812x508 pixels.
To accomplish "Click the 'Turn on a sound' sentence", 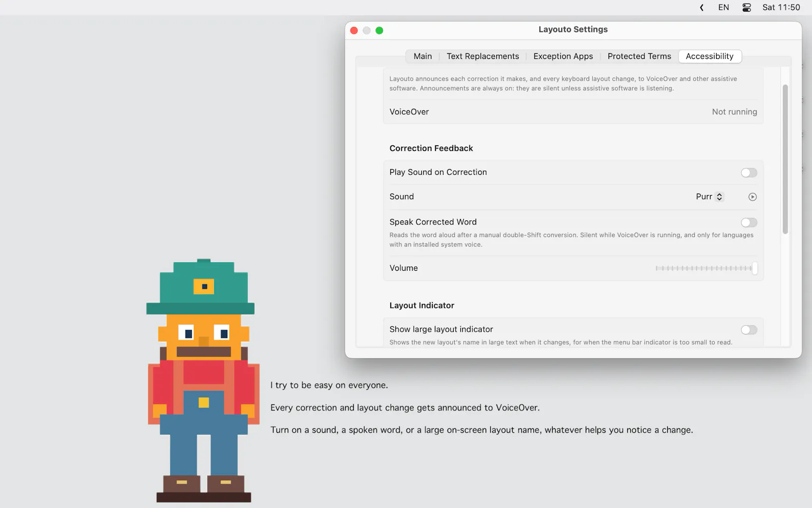I will coord(482,430).
